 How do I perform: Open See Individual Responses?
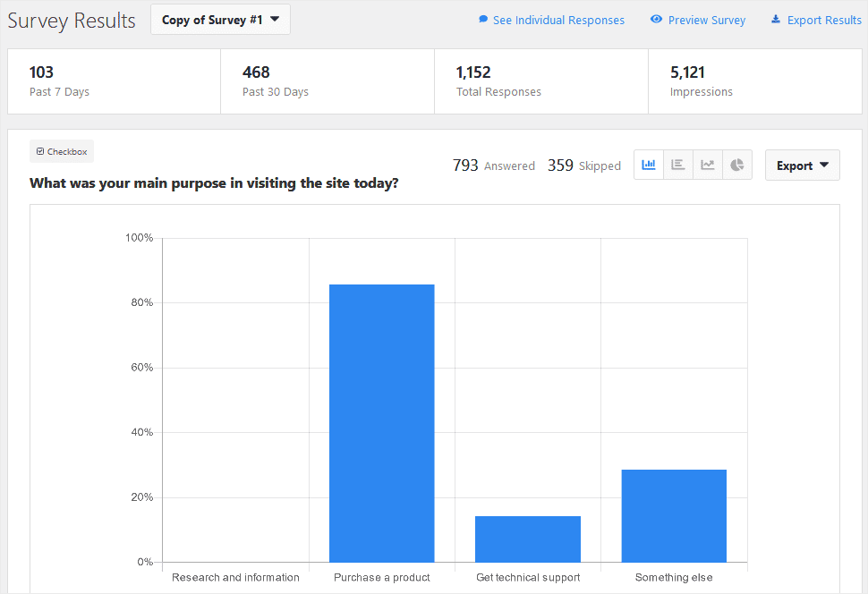coord(557,19)
